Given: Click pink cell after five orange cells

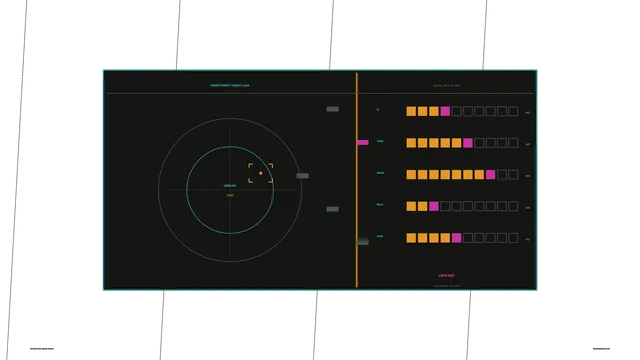Looking at the screenshot, I should (x=468, y=143).
